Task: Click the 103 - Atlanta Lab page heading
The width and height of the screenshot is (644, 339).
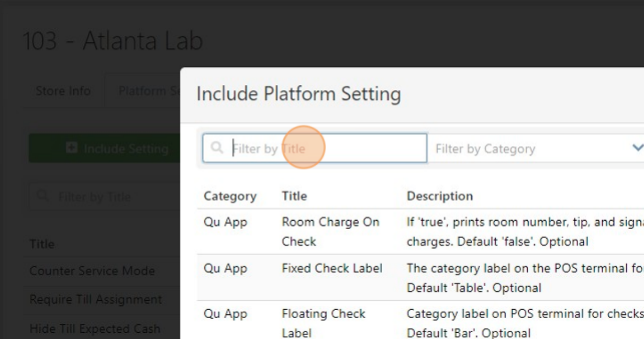Action: pos(113,41)
